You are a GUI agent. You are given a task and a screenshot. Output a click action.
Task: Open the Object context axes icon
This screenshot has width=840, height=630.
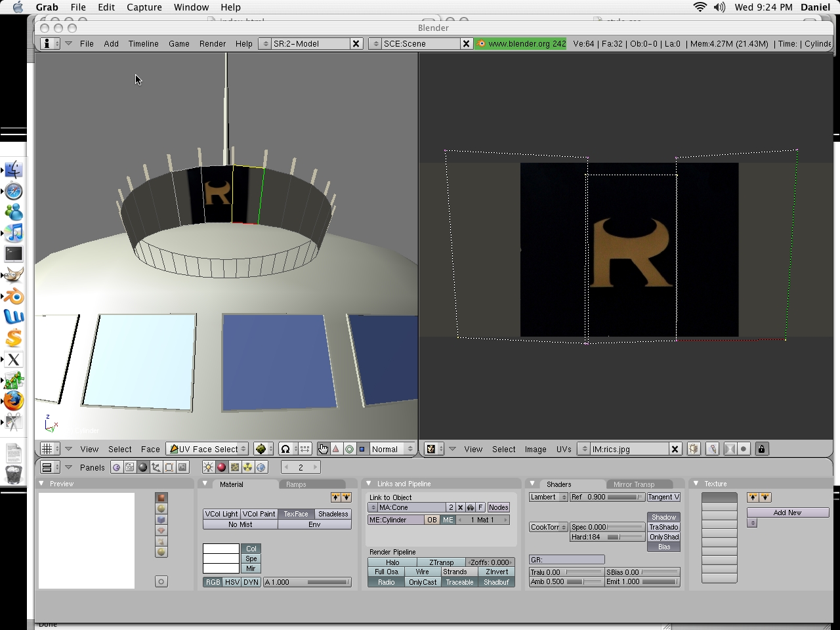(156, 467)
